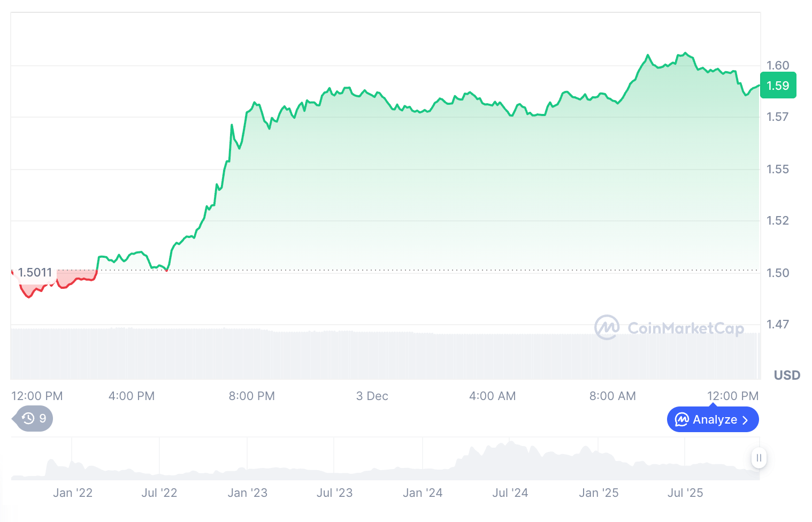812x522 pixels.
Task: Click the 1.5011 opening price label
Action: (35, 272)
